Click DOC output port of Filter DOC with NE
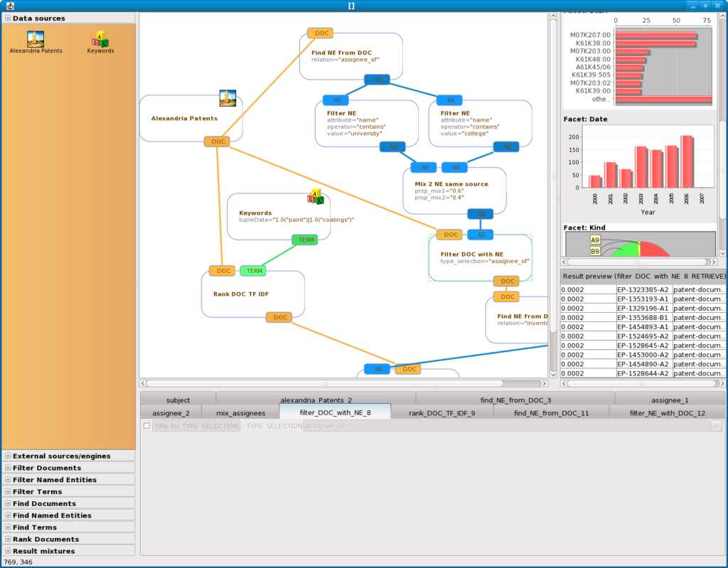The height and width of the screenshot is (568, 728). (506, 281)
